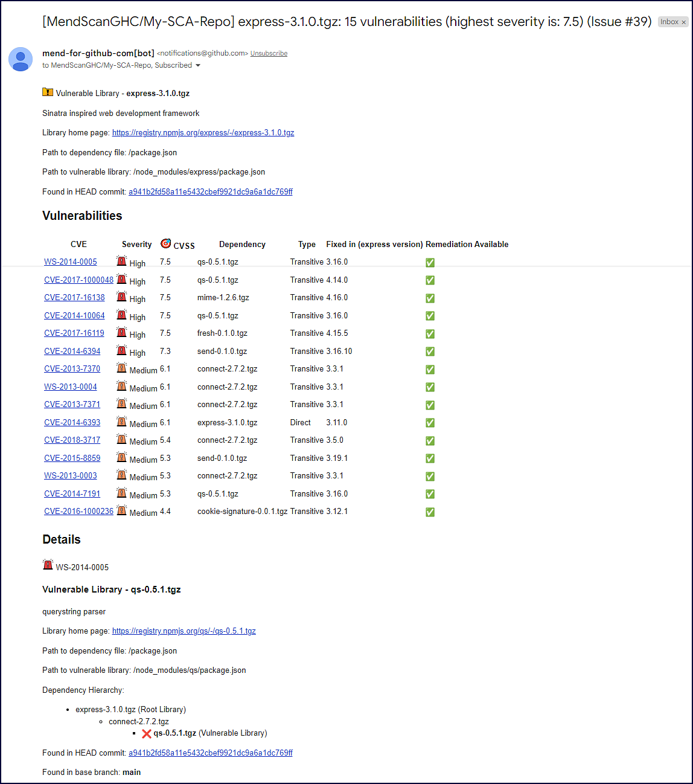Click the severity icon for CVE-2016-1000236 row
The height and width of the screenshot is (784, 693).
click(x=122, y=511)
